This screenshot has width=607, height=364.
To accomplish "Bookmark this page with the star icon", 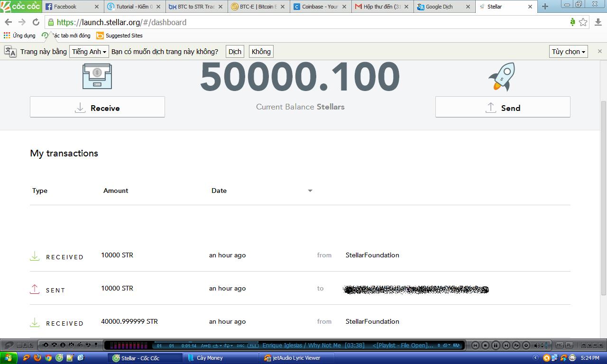I will point(583,22).
